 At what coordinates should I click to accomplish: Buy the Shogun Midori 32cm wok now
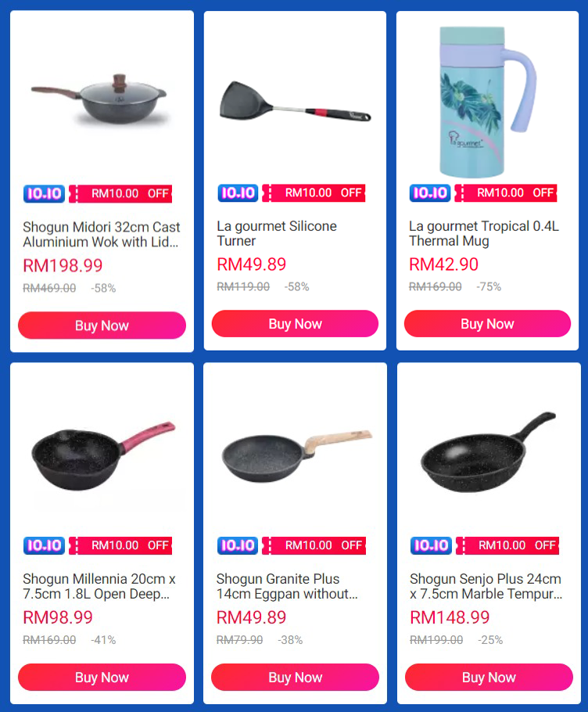tap(102, 325)
